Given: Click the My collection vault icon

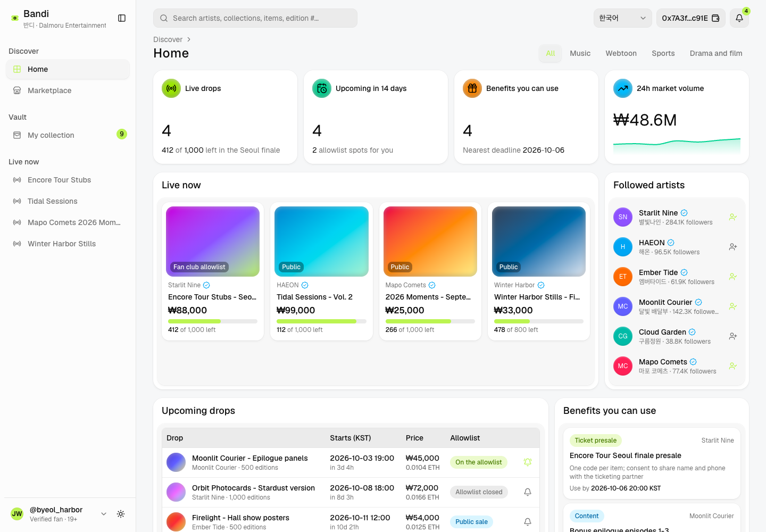Looking at the screenshot, I should (17, 135).
